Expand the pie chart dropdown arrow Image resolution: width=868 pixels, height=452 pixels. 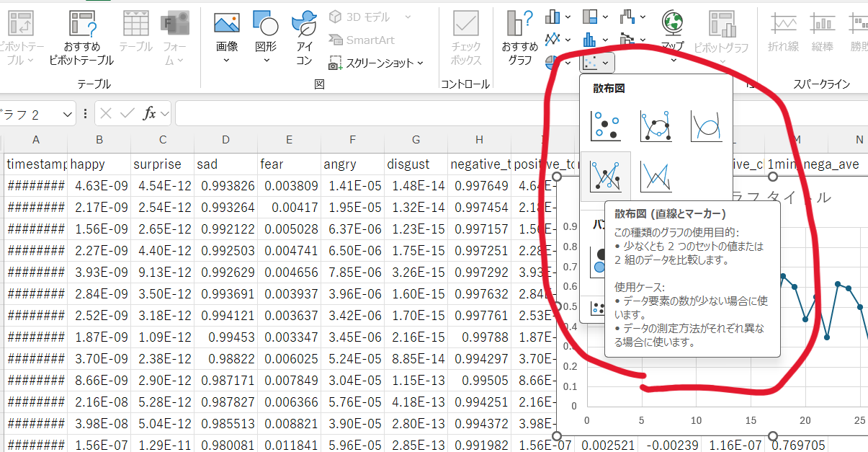point(568,63)
